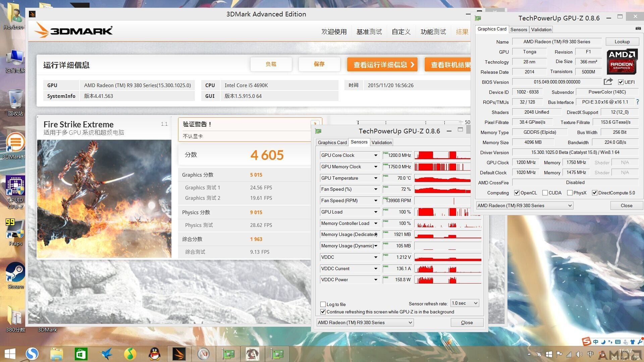The image size is (644, 362).
Task: Open Windows Store from the taskbar
Action: click(81, 354)
